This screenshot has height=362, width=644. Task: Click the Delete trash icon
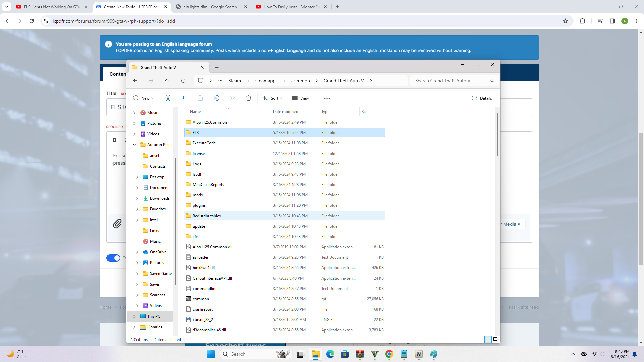tap(249, 98)
